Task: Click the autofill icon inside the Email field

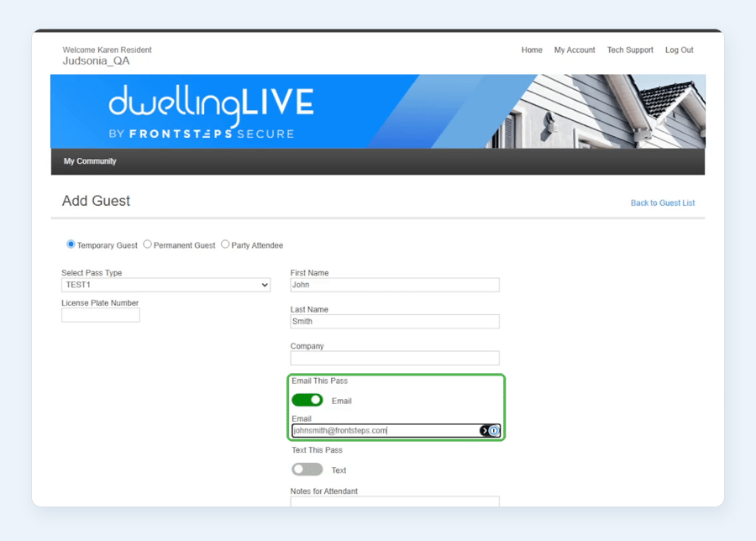Action: [x=490, y=431]
